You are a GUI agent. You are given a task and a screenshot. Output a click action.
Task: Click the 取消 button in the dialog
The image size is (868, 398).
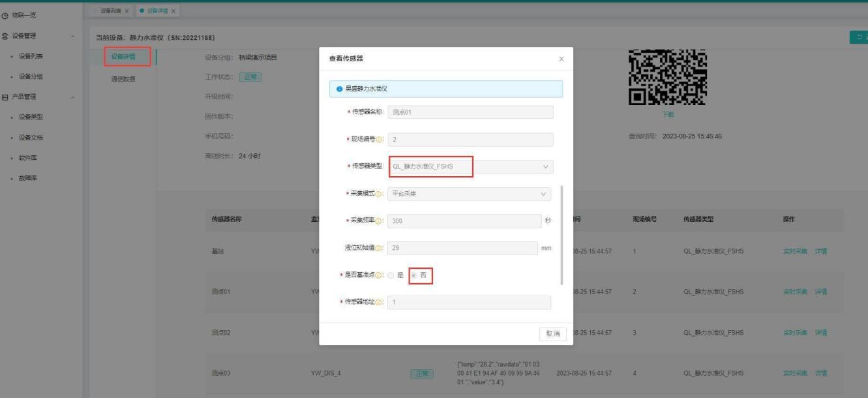(552, 333)
